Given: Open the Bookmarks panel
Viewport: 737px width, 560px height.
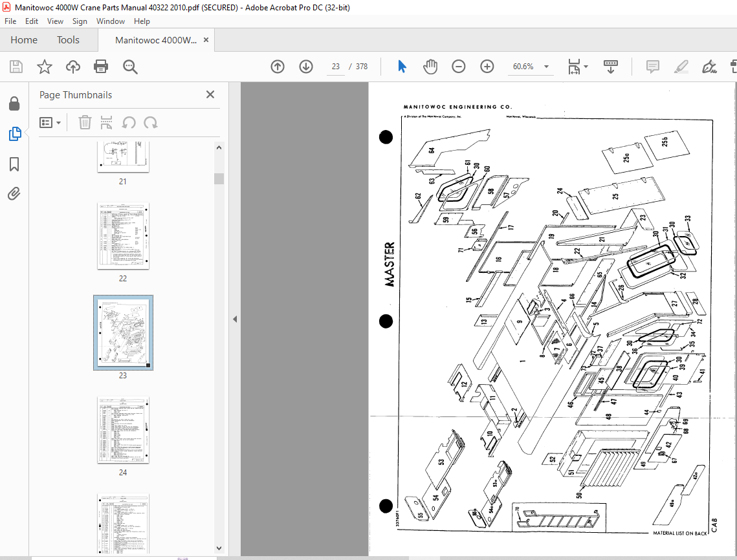Looking at the screenshot, I should [15, 164].
